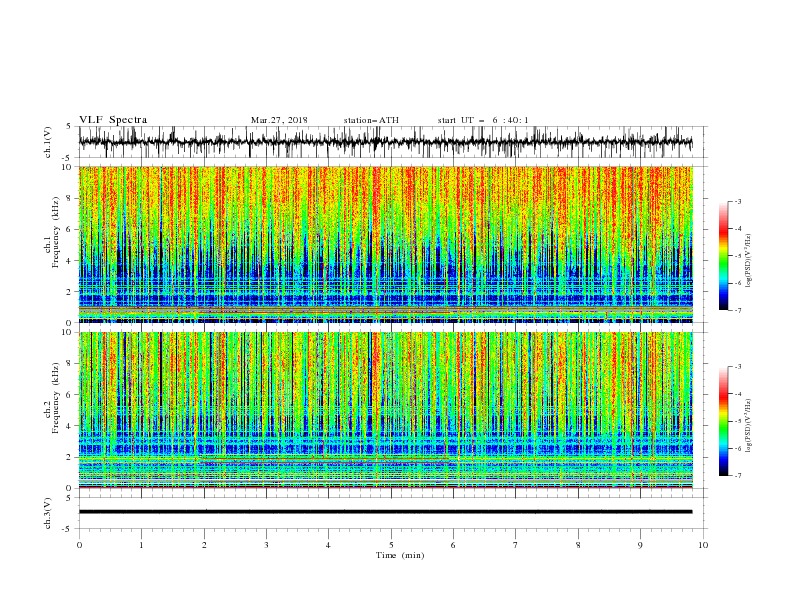This screenshot has height=612, width=792.
Task: Click the time axis tick label "3"
Action: tap(267, 545)
